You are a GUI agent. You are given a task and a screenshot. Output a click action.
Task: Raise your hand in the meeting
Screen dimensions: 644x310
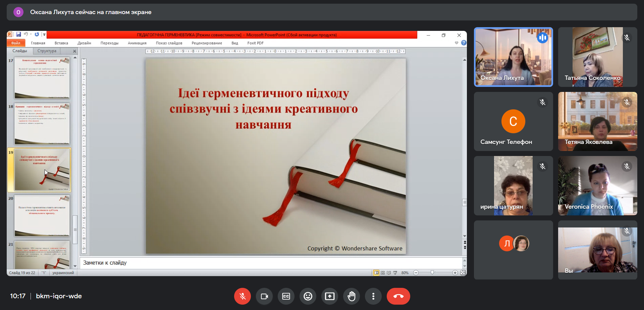coord(352,296)
